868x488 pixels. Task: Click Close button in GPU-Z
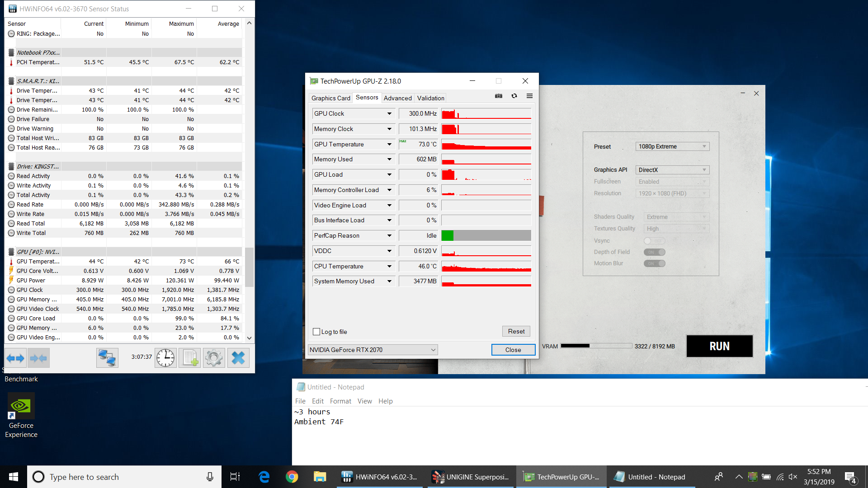coord(513,350)
